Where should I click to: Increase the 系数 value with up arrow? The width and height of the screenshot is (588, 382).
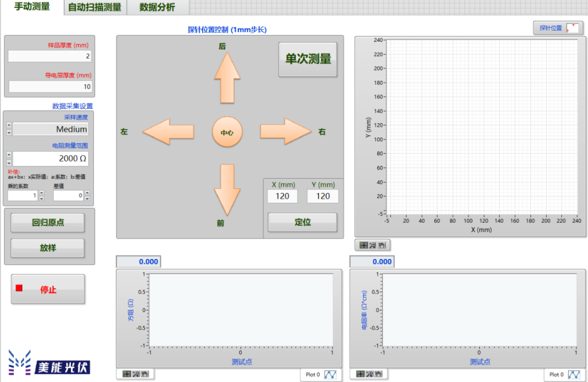click(x=42, y=193)
